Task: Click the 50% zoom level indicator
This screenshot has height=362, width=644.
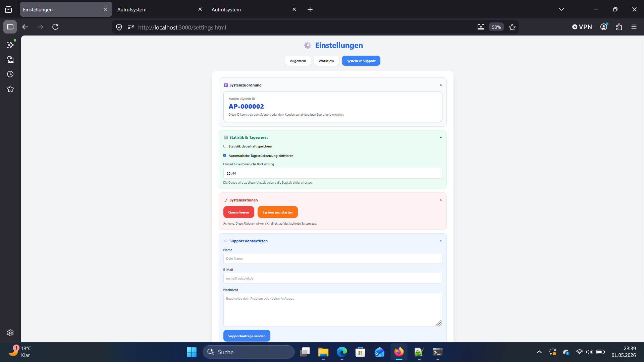Action: pyautogui.click(x=496, y=27)
